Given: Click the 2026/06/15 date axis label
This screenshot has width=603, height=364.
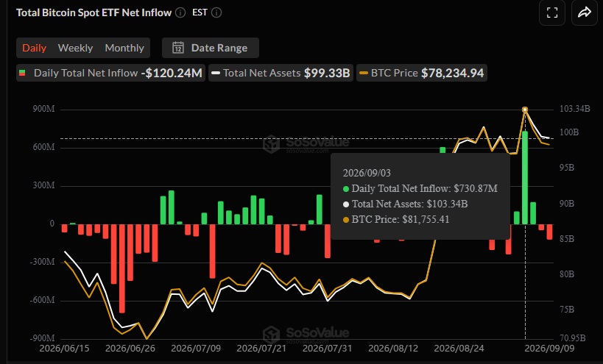Looking at the screenshot, I should 64,349.
